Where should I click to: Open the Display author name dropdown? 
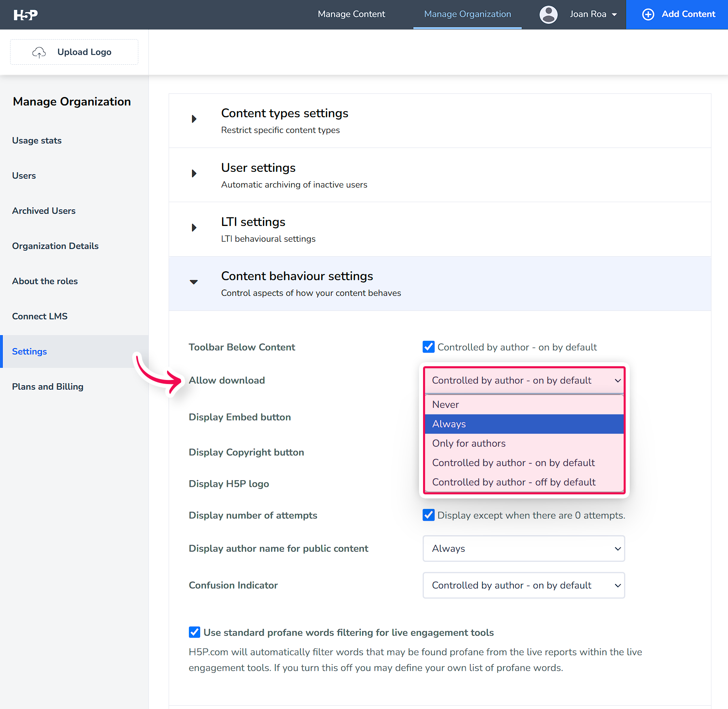pos(523,549)
